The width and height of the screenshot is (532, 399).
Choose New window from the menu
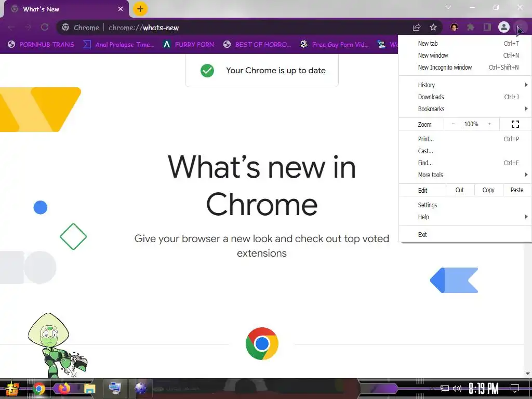[x=465, y=55]
